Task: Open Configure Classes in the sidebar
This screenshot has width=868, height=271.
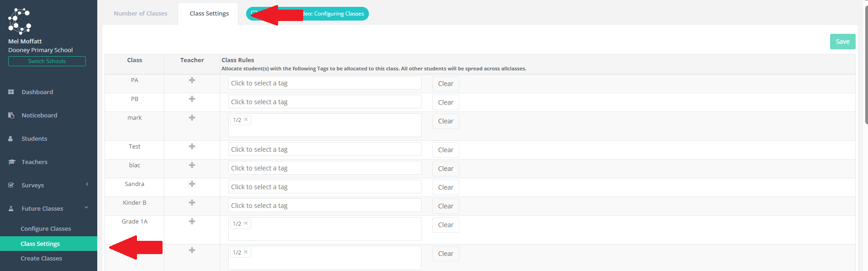Action: point(46,228)
